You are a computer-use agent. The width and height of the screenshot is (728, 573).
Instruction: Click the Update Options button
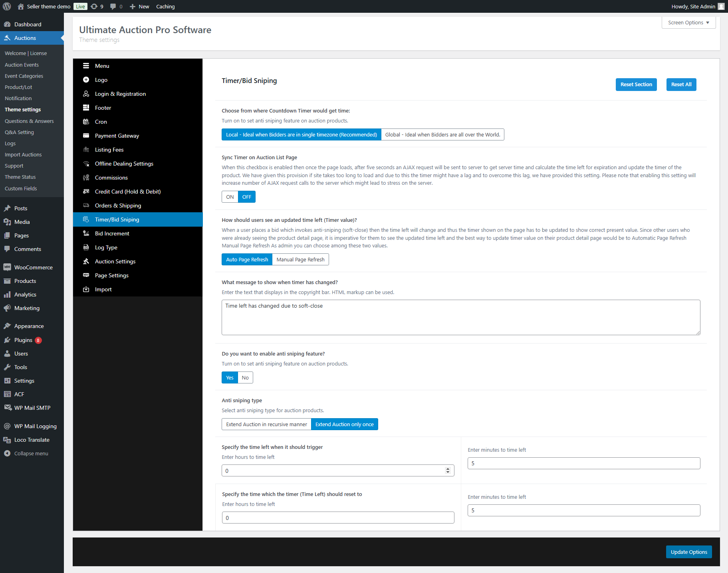689,552
